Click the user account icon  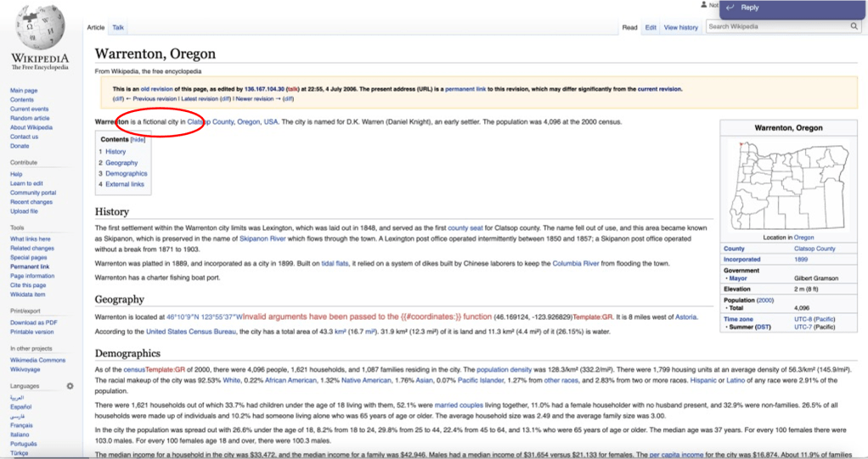tap(703, 5)
